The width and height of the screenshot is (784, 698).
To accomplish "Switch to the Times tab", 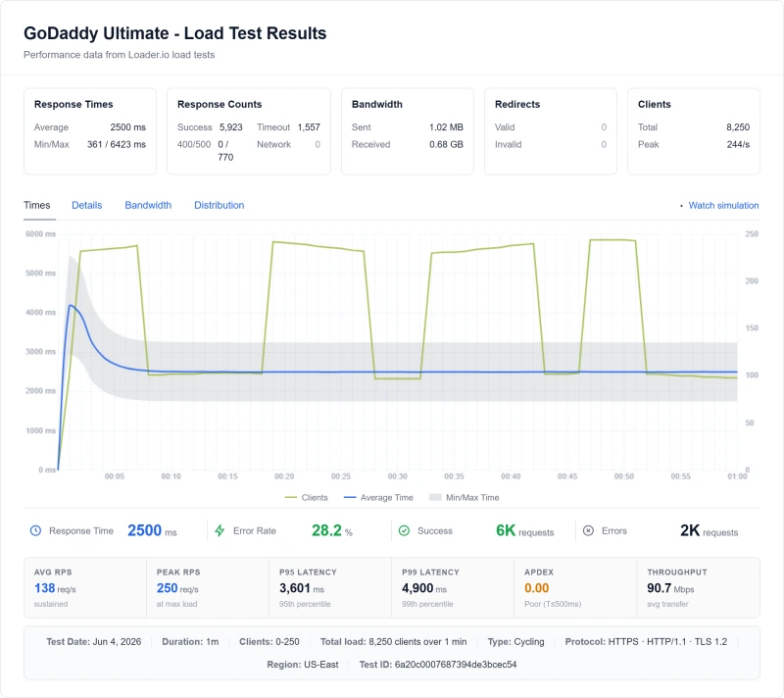I will point(37,205).
